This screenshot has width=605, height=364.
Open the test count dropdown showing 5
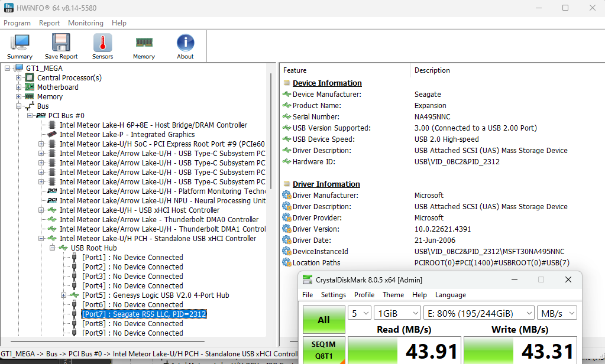(x=360, y=313)
